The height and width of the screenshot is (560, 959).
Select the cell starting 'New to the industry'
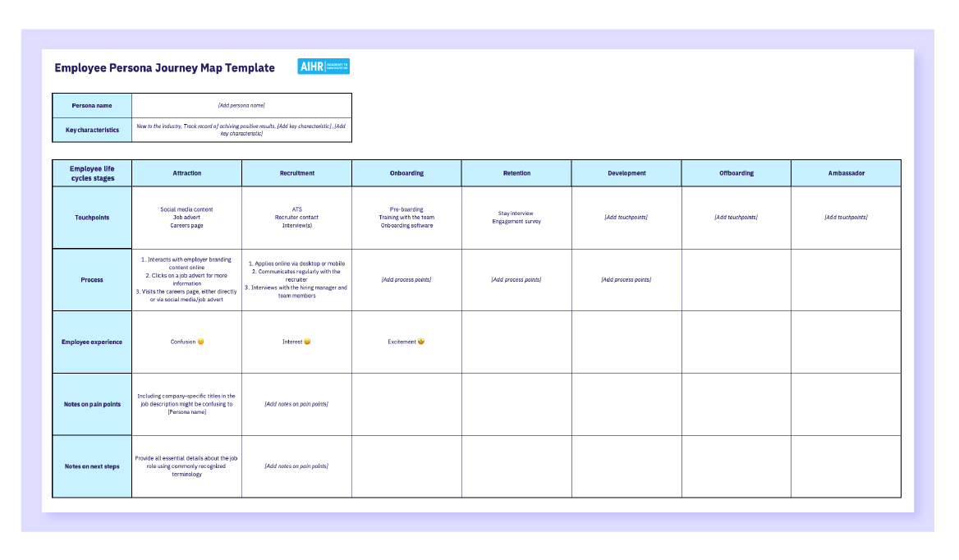[x=241, y=131]
